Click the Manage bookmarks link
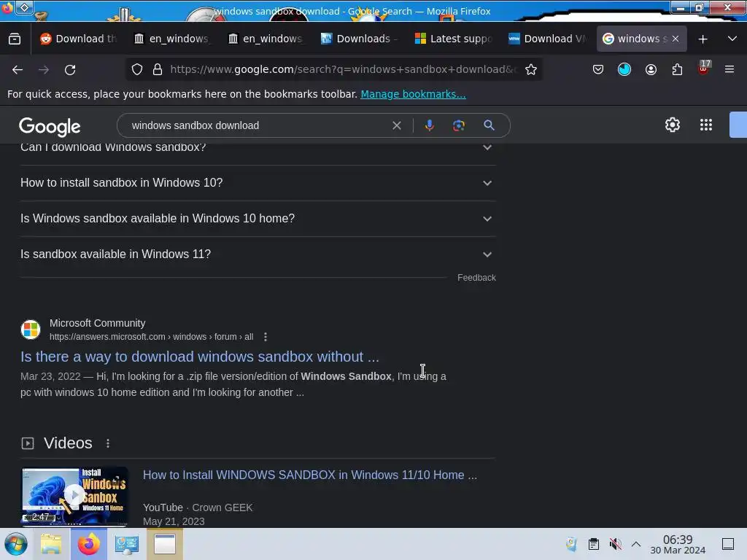Screen dimensions: 747x560 [413, 94]
